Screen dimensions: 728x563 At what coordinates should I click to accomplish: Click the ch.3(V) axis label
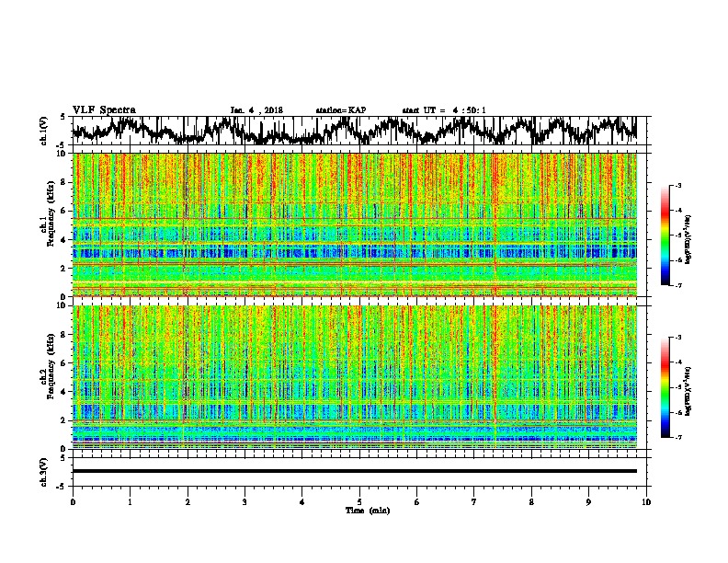point(44,473)
